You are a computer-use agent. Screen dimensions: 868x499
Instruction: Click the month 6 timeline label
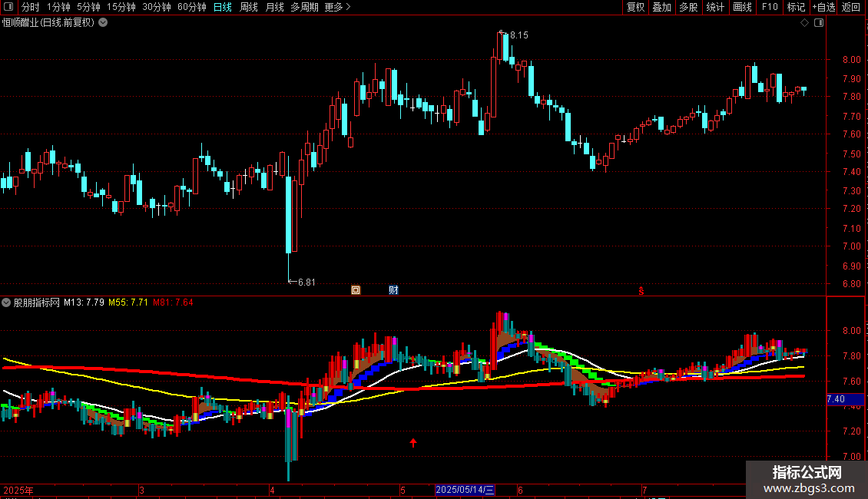(x=520, y=490)
